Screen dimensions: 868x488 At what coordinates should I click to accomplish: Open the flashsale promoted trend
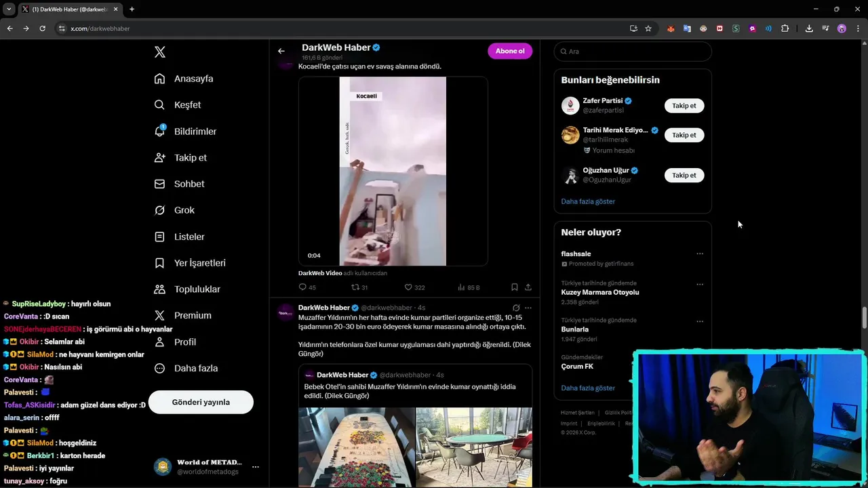(576, 253)
